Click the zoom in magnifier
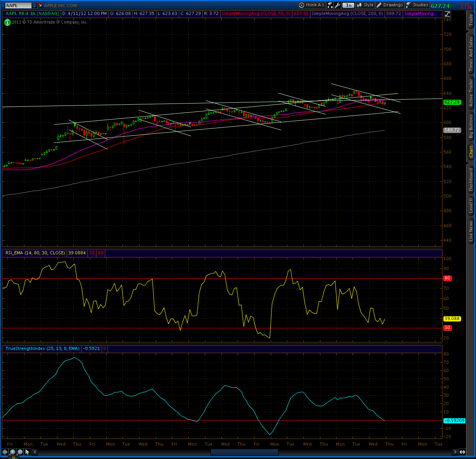This screenshot has width=476, height=459. (x=13, y=452)
